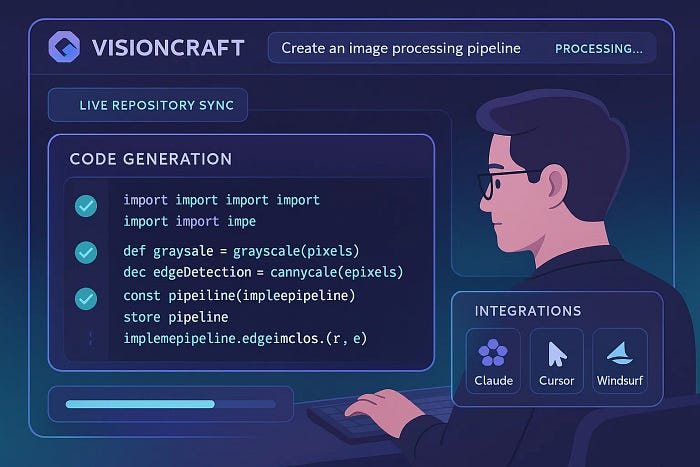Click the CODE GENERATION panel heading
The width and height of the screenshot is (700, 467).
tap(151, 159)
